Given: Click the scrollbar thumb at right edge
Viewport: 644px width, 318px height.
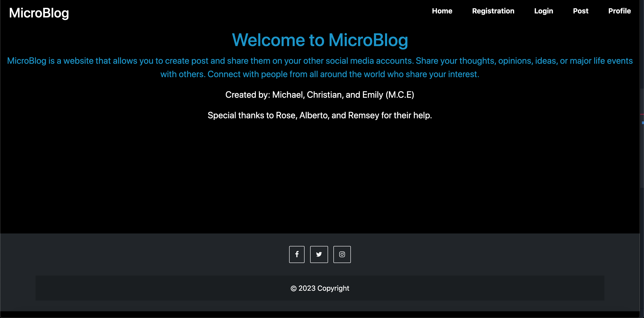Looking at the screenshot, I should [642, 138].
